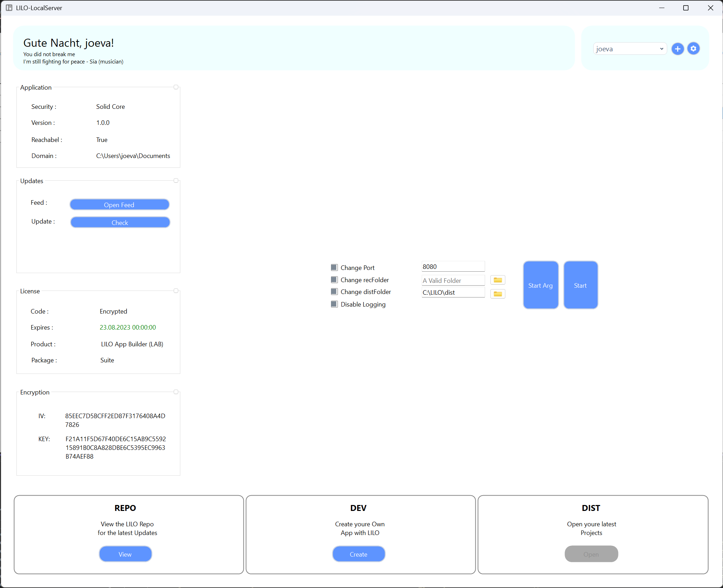Create your own app with LILO
The height and width of the screenshot is (588, 723).
click(x=359, y=554)
